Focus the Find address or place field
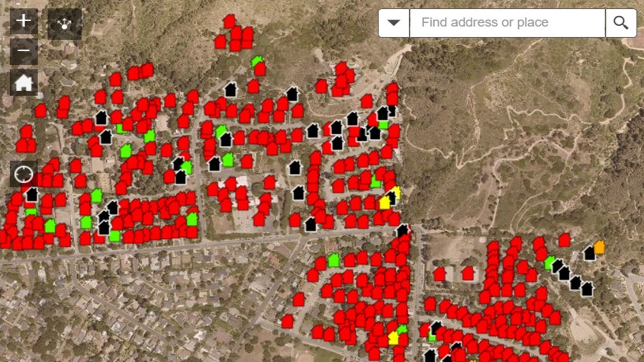Image resolution: width=644 pixels, height=362 pixels. pos(507,23)
